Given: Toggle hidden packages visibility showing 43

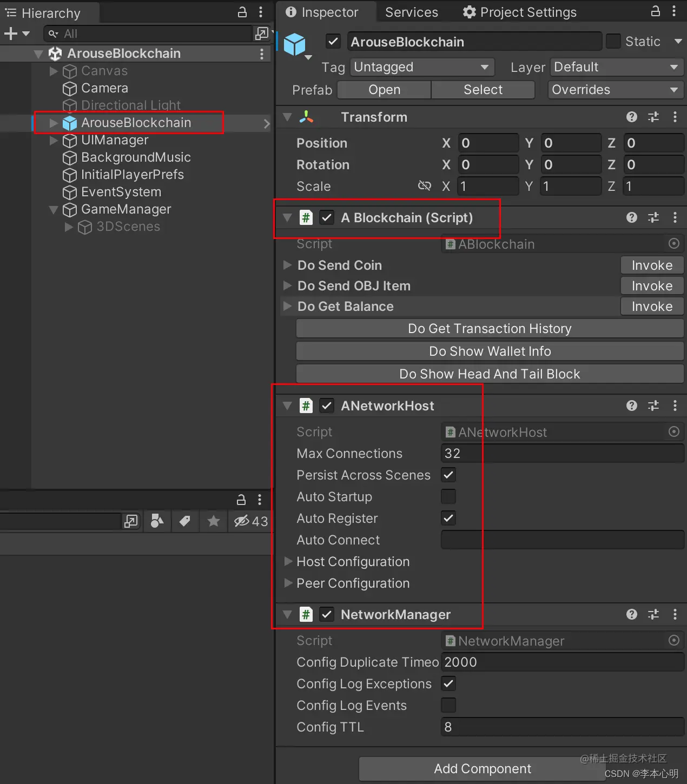Looking at the screenshot, I should click(250, 521).
